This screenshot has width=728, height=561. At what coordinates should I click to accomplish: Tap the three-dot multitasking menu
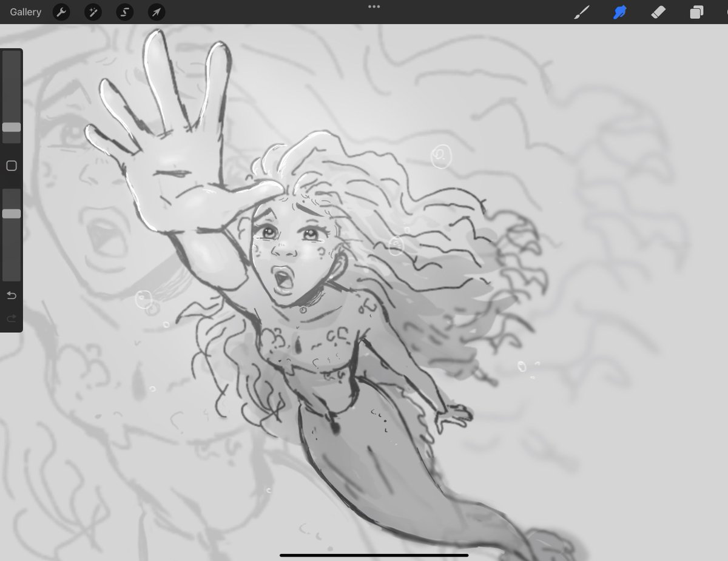click(x=374, y=7)
